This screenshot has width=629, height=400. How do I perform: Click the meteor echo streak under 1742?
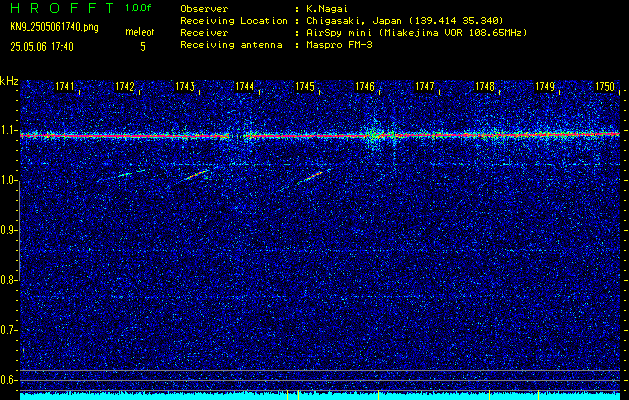coord(125,174)
